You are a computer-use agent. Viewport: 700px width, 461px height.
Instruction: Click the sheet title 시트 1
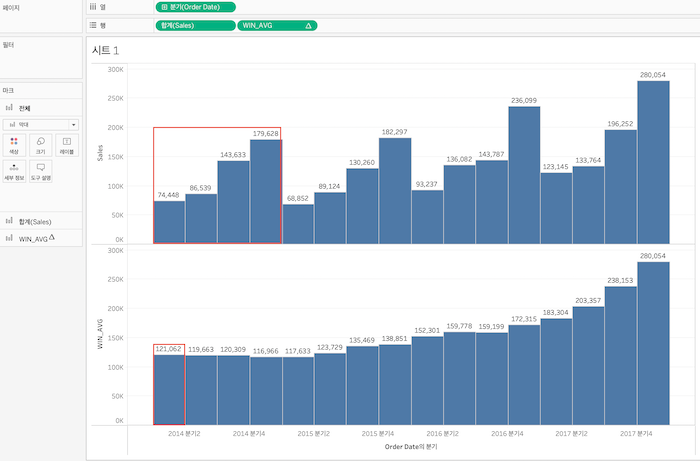coord(105,50)
